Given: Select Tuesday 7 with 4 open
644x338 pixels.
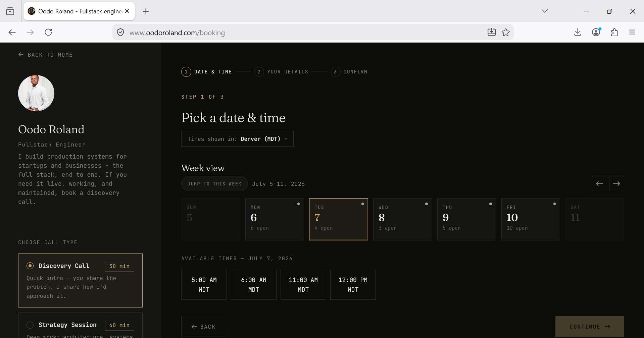Looking at the screenshot, I should 339,219.
